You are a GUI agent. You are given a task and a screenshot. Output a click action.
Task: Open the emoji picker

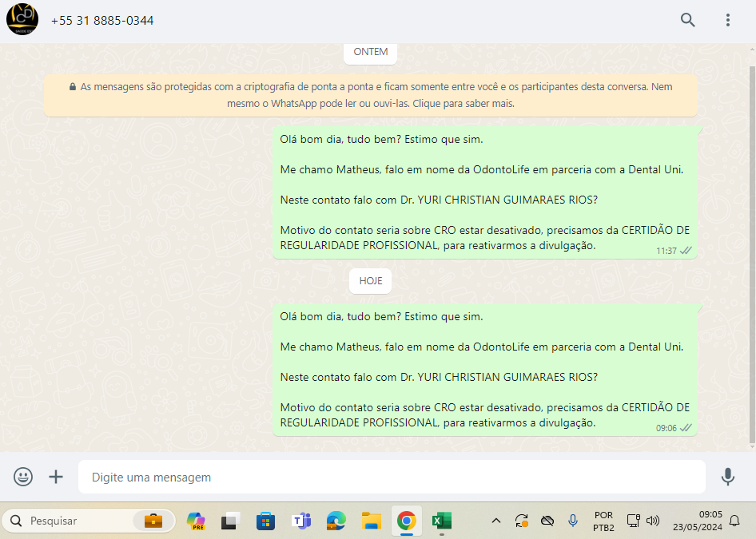pyautogui.click(x=23, y=477)
